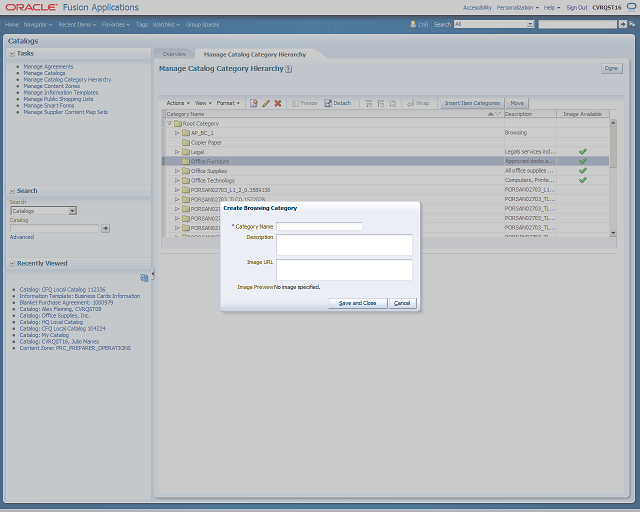640x512 pixels.
Task: Select the Office Furniture category row
Action: [385, 161]
